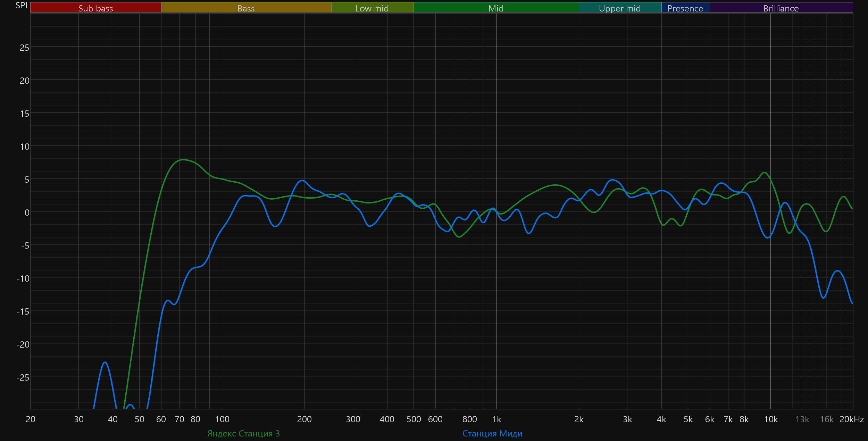Click the green Яндекс Станция 3 legend label
Screen dimensions: 868x441
click(x=243, y=434)
